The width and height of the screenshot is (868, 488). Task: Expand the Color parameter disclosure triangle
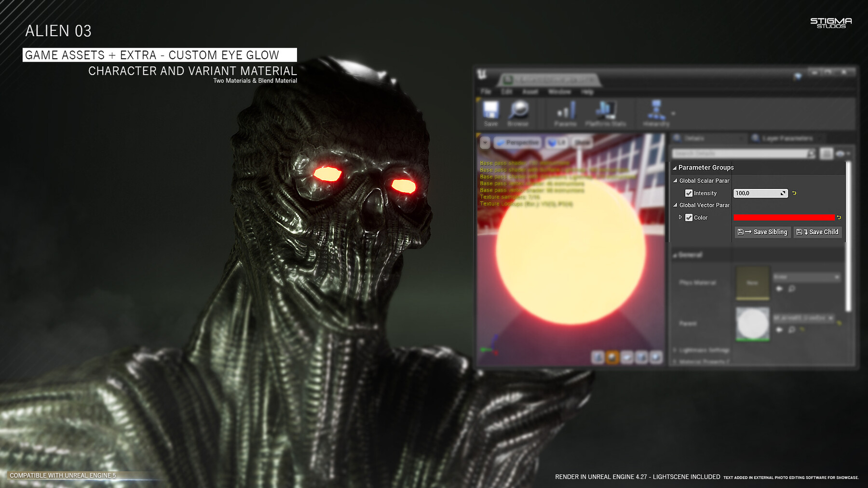point(680,217)
